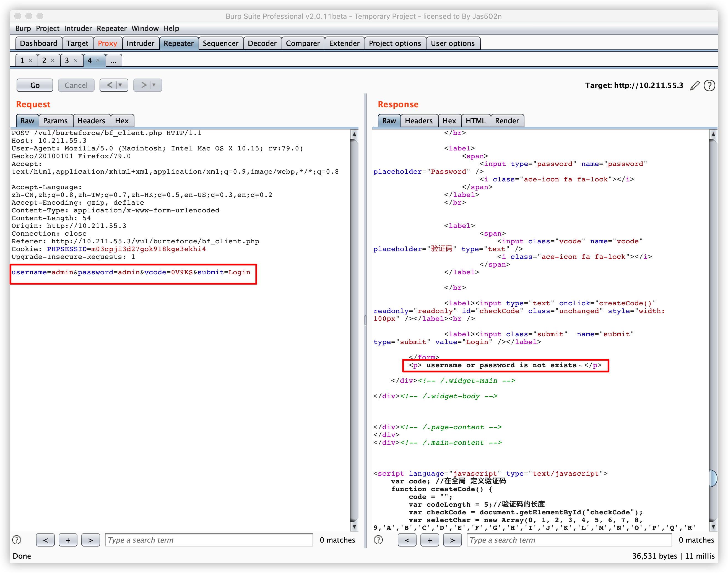
Task: Open the history forward dropdown arrow
Action: pyautogui.click(x=154, y=85)
